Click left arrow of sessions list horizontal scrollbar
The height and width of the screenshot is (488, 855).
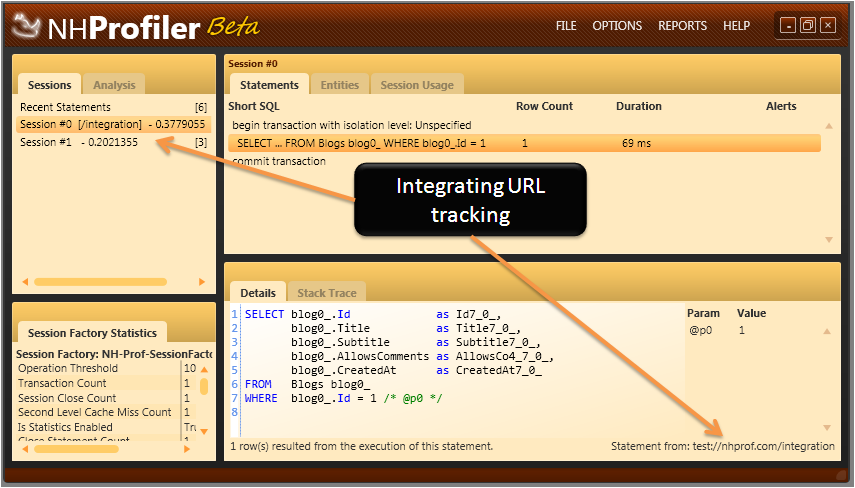tap(25, 282)
